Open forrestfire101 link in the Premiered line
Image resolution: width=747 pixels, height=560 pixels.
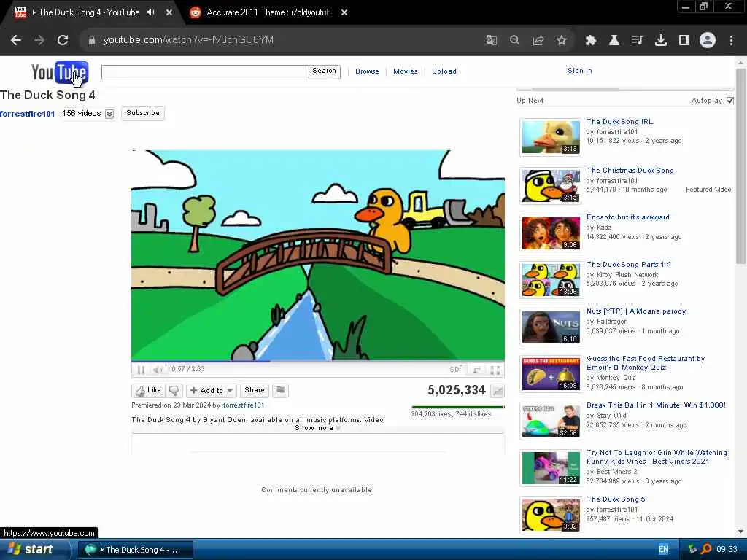click(x=244, y=405)
